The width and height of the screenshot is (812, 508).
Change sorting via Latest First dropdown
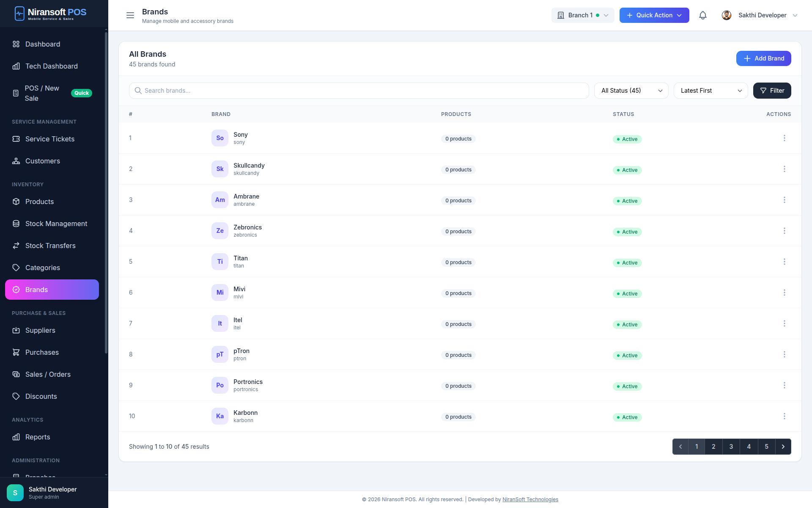tap(710, 91)
